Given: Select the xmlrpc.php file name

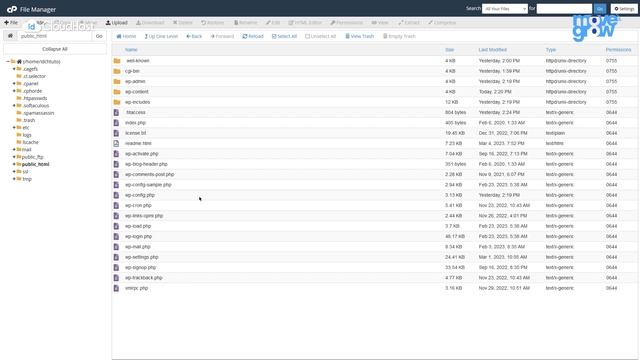Looking at the screenshot, I should coord(136,288).
